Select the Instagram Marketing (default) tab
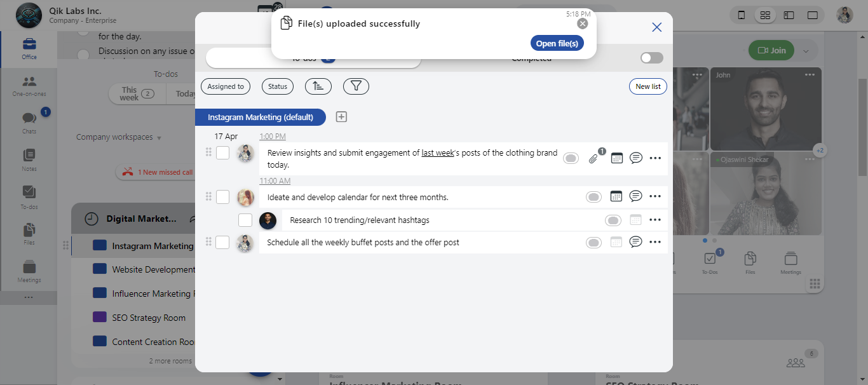The width and height of the screenshot is (868, 385). (260, 117)
